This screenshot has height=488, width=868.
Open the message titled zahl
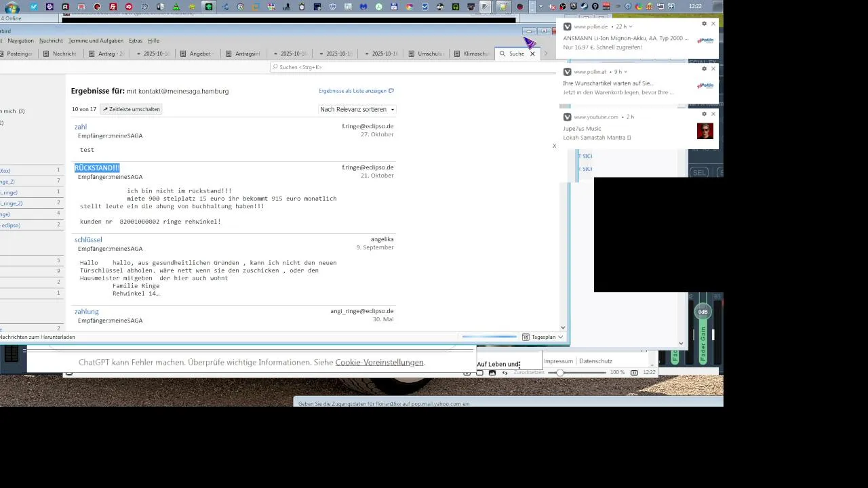81,127
